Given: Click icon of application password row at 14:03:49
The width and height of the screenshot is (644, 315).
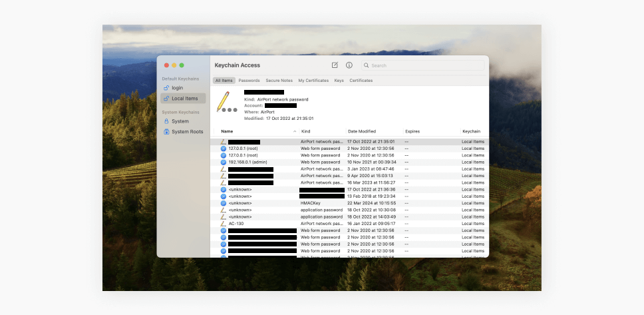Looking at the screenshot, I should tap(224, 216).
